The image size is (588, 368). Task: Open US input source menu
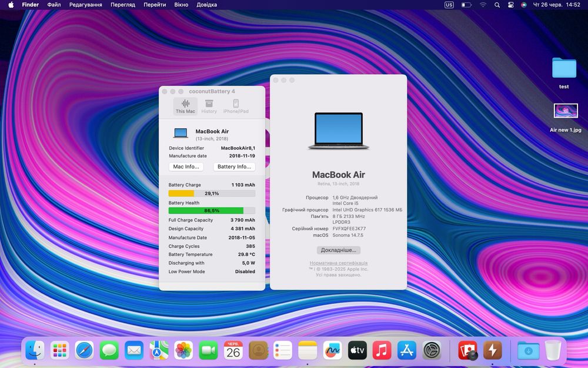pos(449,5)
